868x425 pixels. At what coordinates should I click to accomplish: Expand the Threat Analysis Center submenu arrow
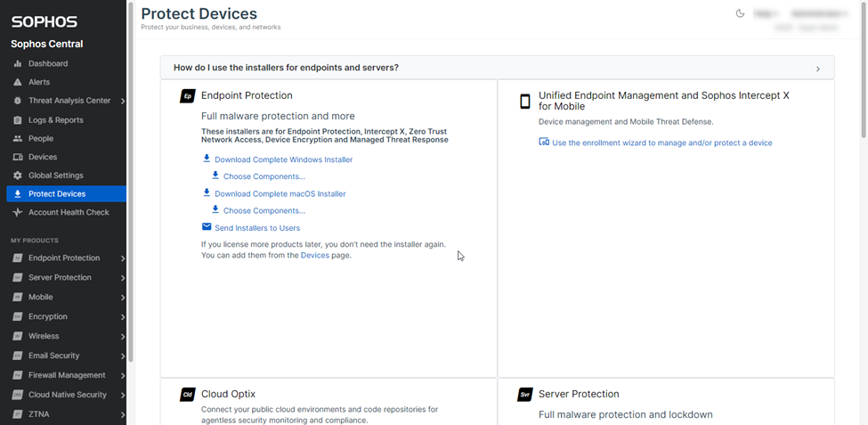click(122, 101)
